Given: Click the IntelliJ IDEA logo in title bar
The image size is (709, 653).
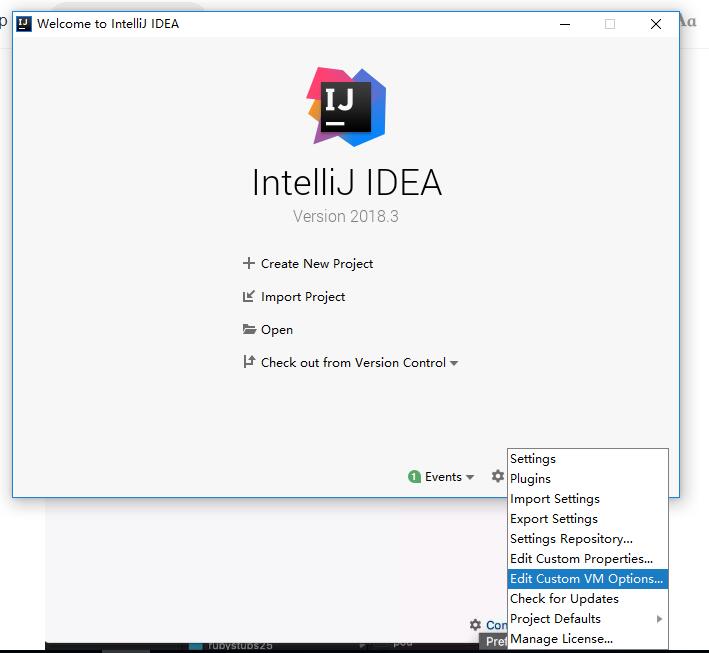Looking at the screenshot, I should [24, 24].
